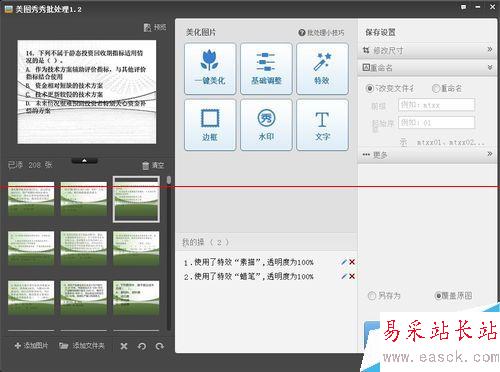
Task: Expand the 修改尺寸 resize section
Action: [x=427, y=50]
